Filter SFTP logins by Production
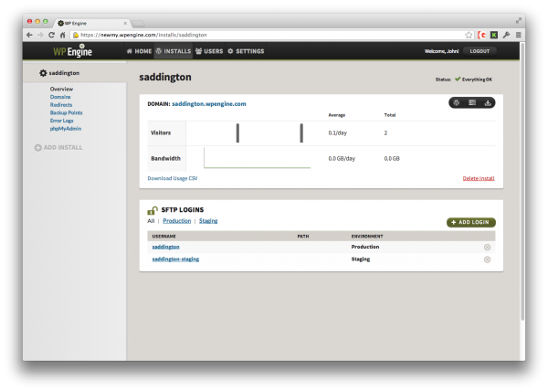This screenshot has width=548, height=392. pos(176,221)
